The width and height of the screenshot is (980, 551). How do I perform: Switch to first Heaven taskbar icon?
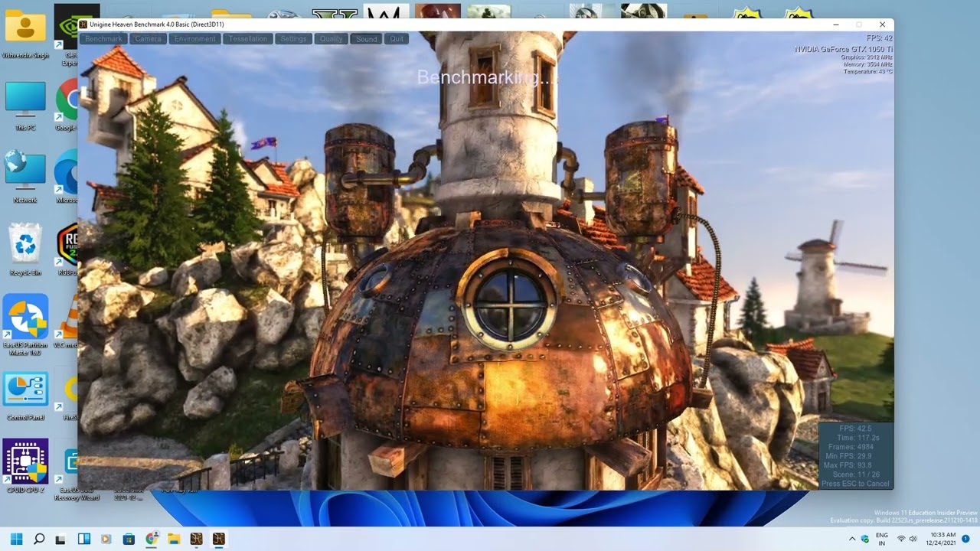(196, 539)
